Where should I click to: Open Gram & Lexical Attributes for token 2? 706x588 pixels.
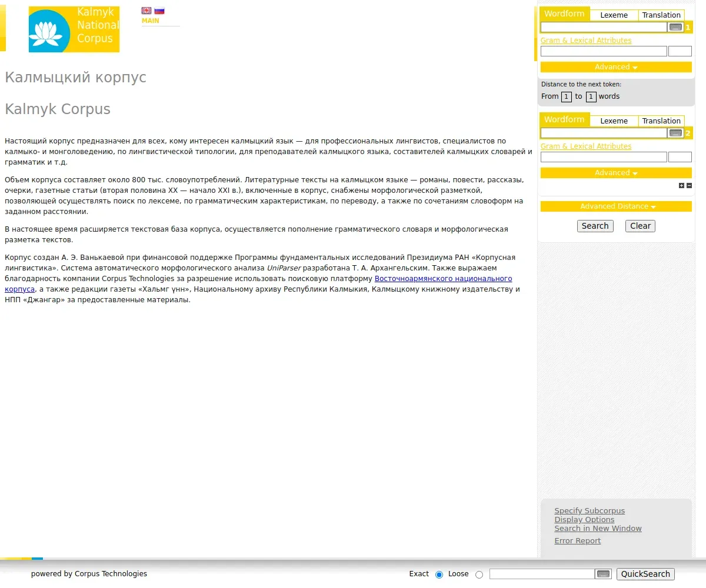586,146
